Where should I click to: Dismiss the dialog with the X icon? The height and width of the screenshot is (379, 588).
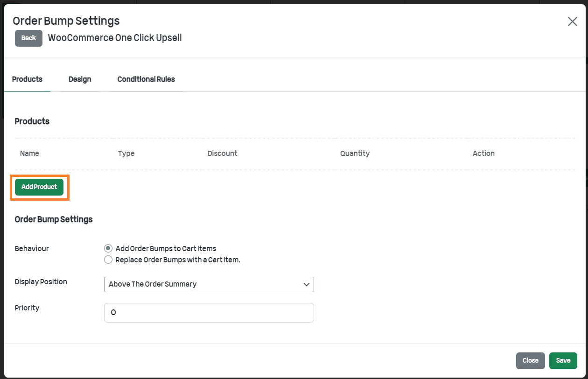pos(573,21)
